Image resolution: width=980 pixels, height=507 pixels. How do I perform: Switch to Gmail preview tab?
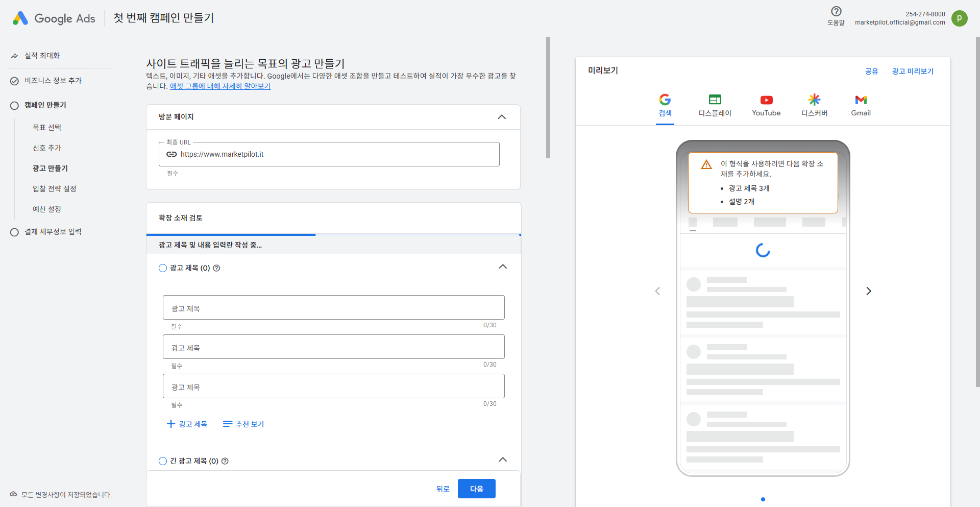(861, 107)
